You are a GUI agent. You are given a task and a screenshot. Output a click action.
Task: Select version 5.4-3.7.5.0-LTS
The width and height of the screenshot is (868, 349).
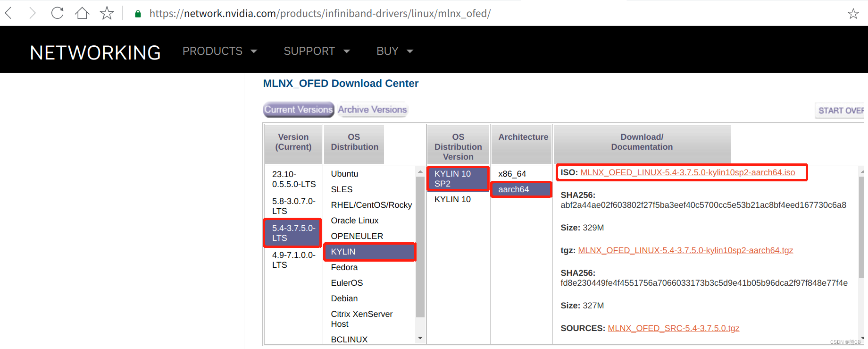(x=292, y=233)
